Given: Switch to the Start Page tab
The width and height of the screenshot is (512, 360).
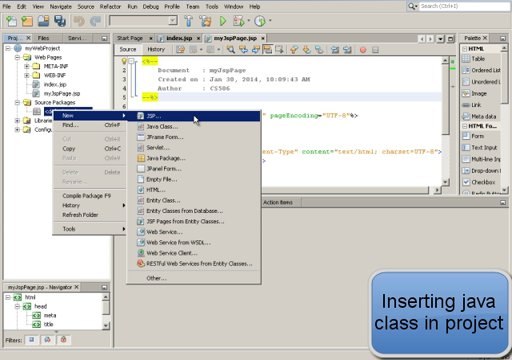Looking at the screenshot, I should tap(130, 38).
